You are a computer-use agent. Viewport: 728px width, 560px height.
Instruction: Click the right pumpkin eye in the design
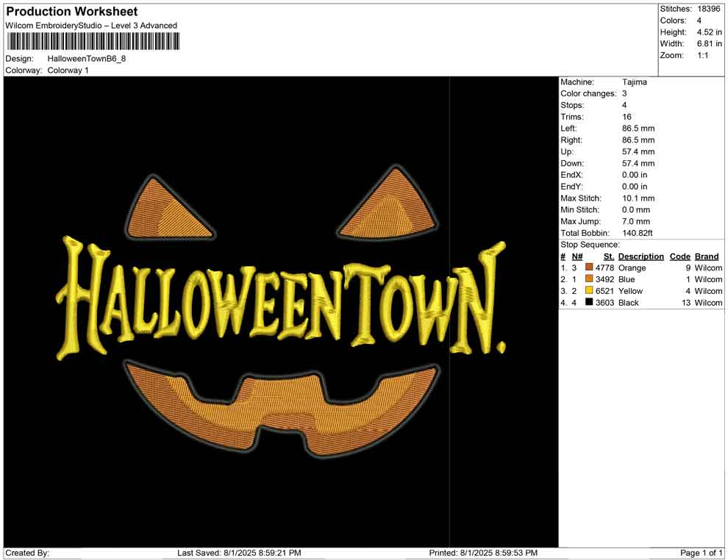pos(388,204)
